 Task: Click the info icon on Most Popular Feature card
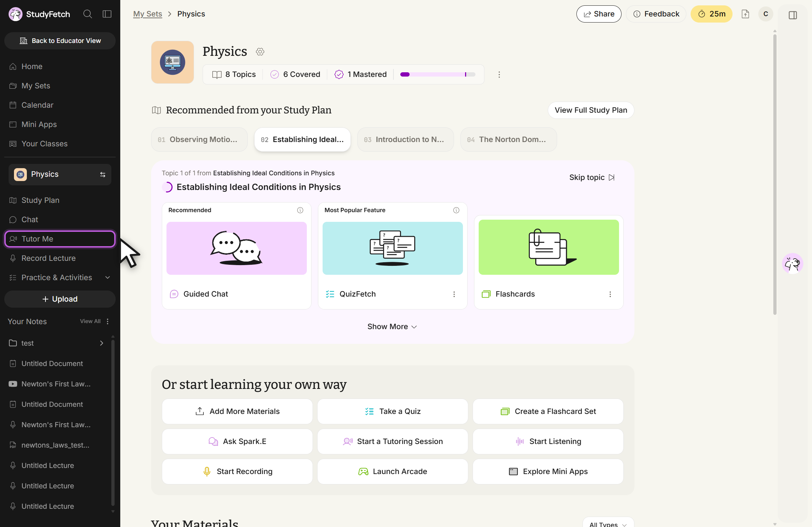point(456,210)
